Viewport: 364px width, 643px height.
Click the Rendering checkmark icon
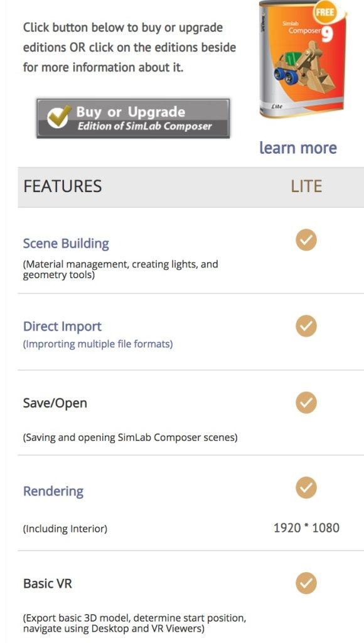coord(306,487)
